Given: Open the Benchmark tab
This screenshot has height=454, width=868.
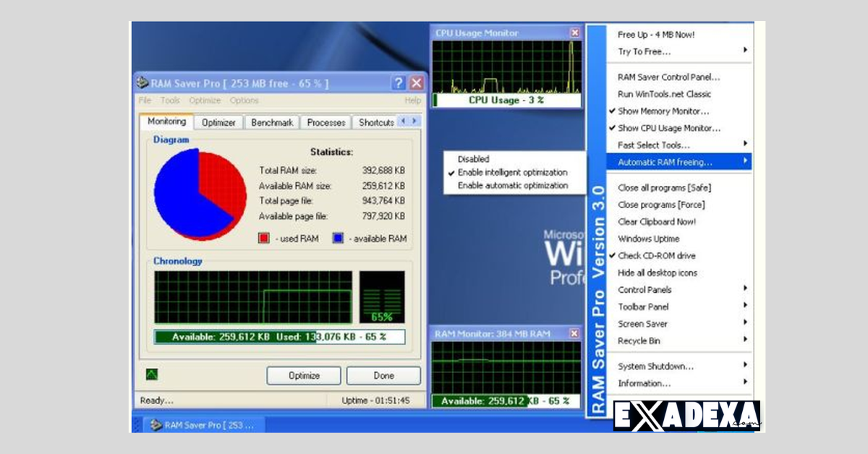Looking at the screenshot, I should tap(271, 122).
